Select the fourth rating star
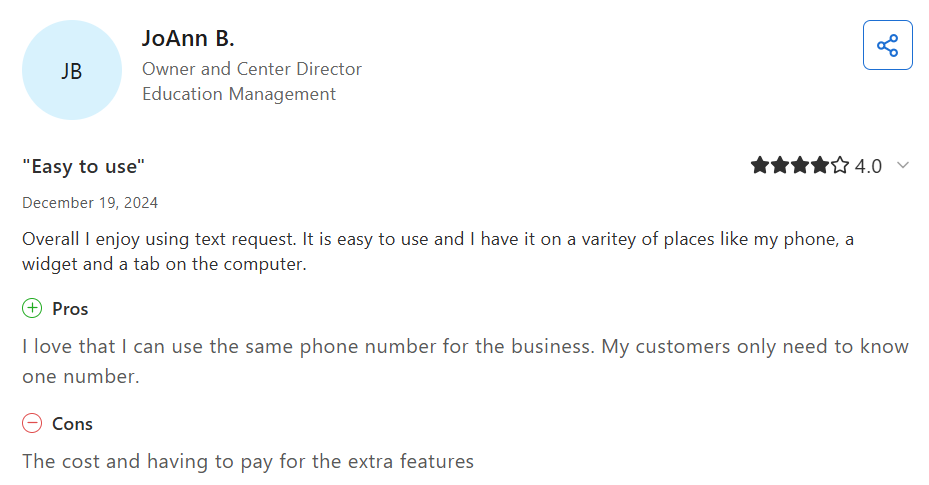 click(820, 165)
